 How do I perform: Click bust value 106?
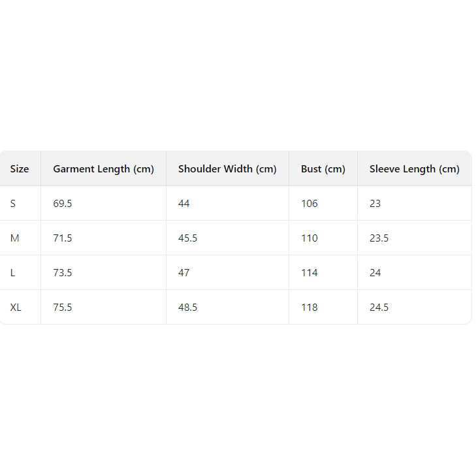click(309, 204)
